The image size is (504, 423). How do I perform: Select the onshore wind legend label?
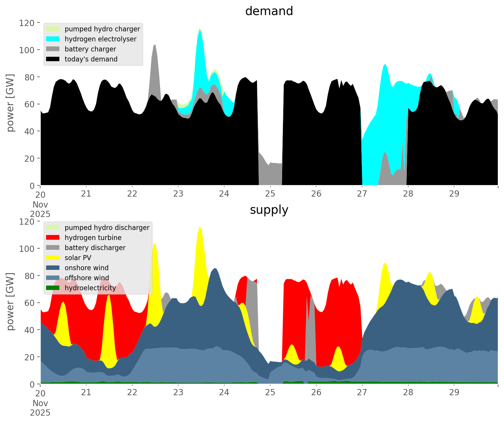pos(87,268)
